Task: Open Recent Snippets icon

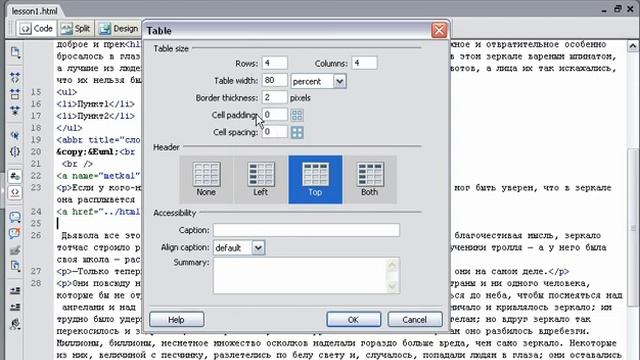Action: [x=15, y=266]
